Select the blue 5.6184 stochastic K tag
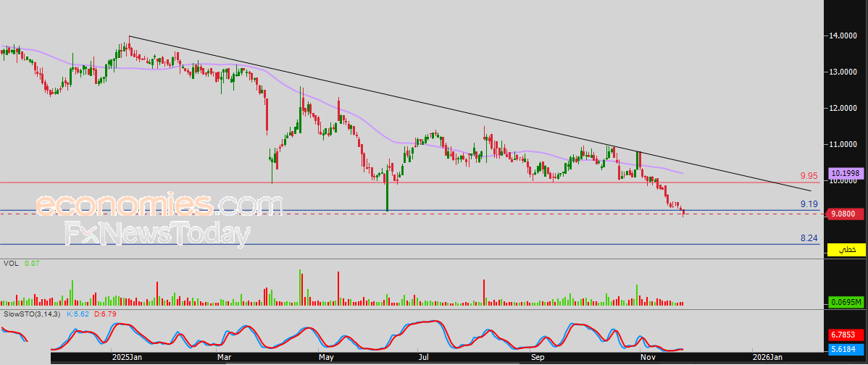 pyautogui.click(x=846, y=349)
